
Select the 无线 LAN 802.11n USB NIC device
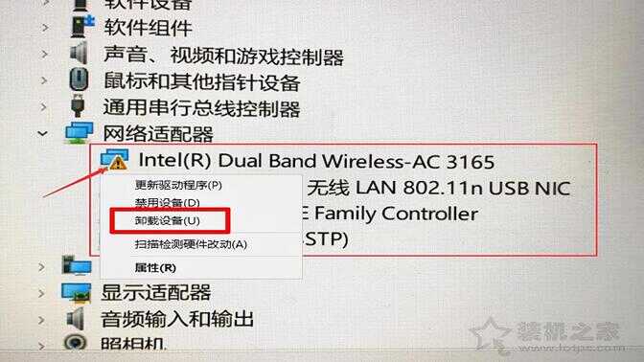(439, 188)
